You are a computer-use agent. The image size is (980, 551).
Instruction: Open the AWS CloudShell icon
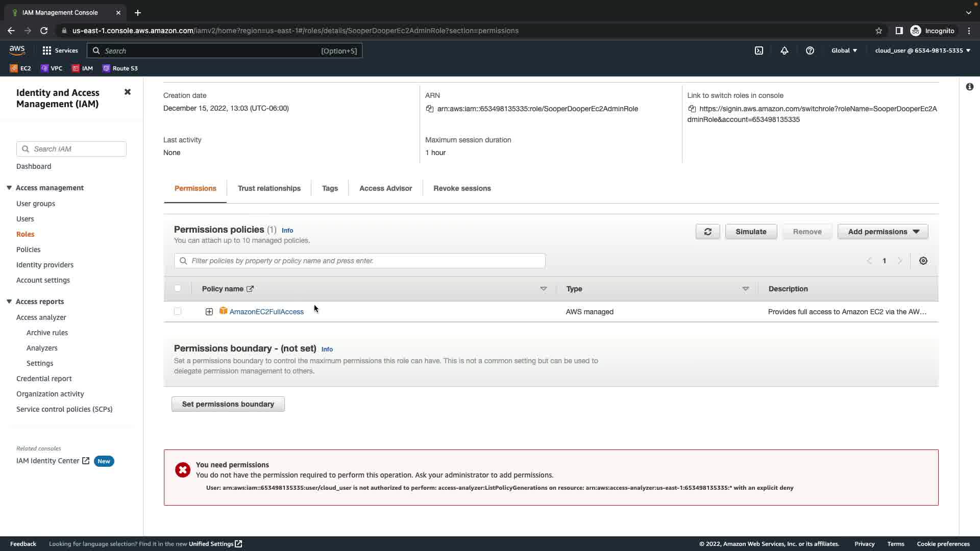coord(759,51)
